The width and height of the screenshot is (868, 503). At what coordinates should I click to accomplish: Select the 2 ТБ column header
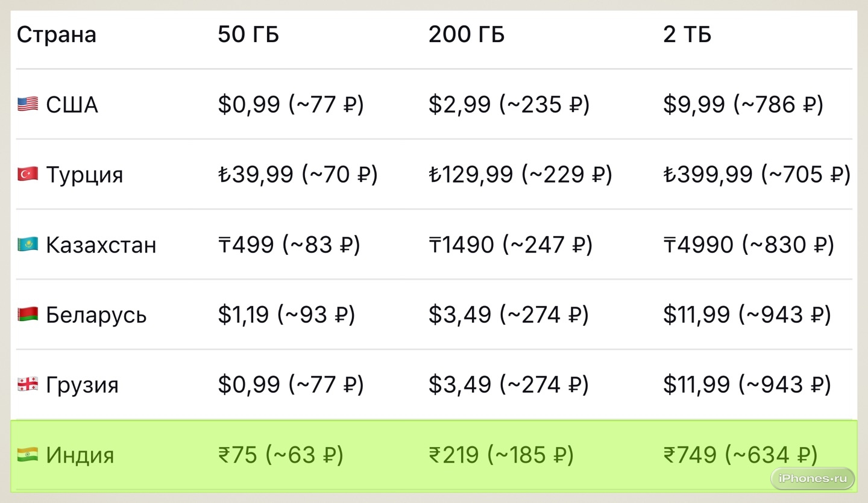[687, 34]
